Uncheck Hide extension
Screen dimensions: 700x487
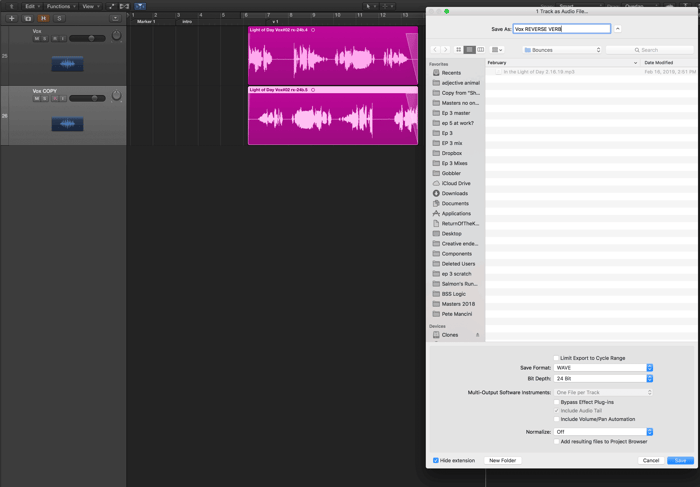coord(436,460)
